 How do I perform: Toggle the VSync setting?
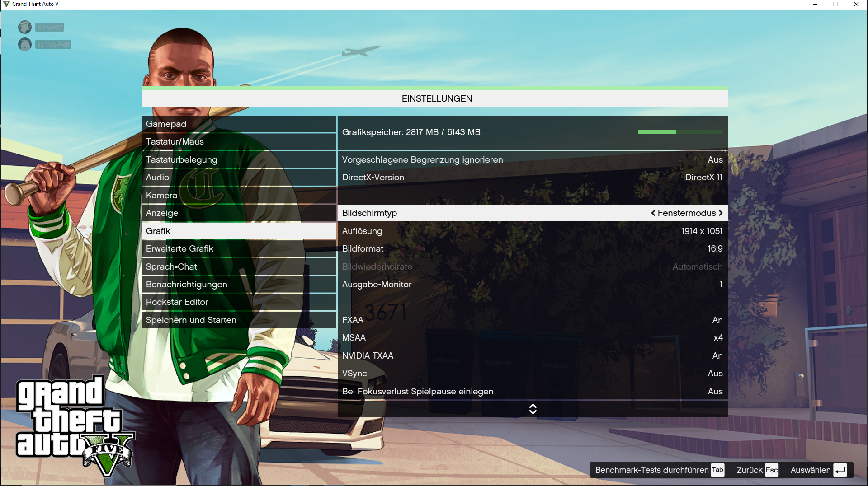(x=533, y=374)
